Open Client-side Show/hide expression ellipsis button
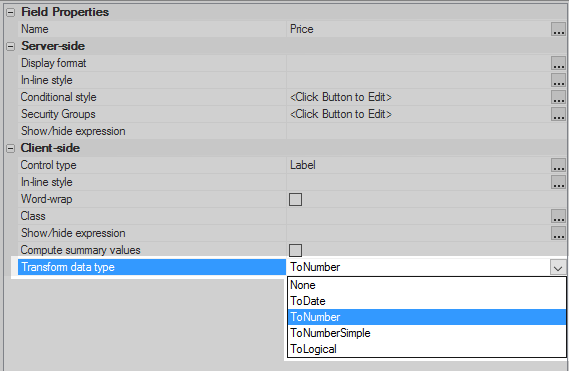This screenshot has width=569, height=371. pos(558,233)
